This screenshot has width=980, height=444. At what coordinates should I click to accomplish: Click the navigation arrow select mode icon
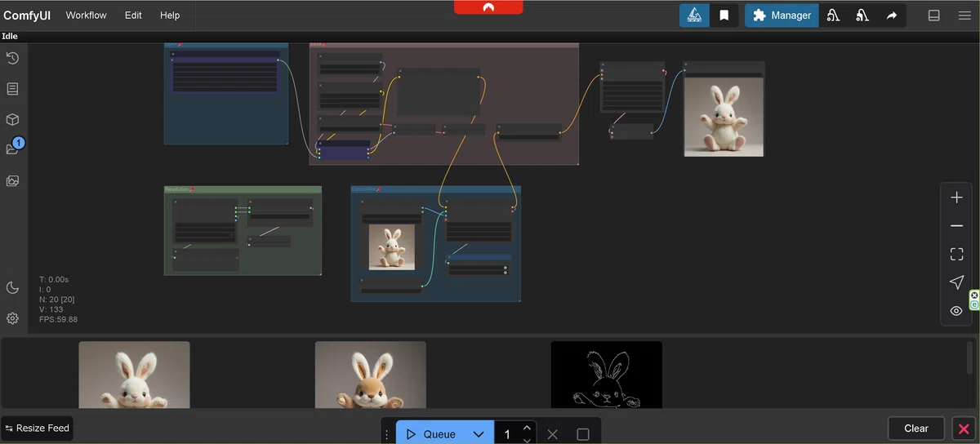coord(956,282)
